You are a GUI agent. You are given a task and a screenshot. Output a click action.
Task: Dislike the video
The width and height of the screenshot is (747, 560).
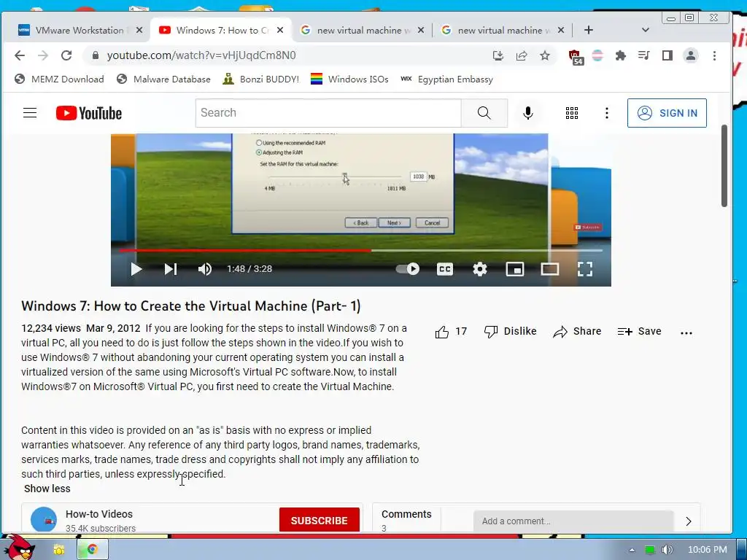(510, 332)
